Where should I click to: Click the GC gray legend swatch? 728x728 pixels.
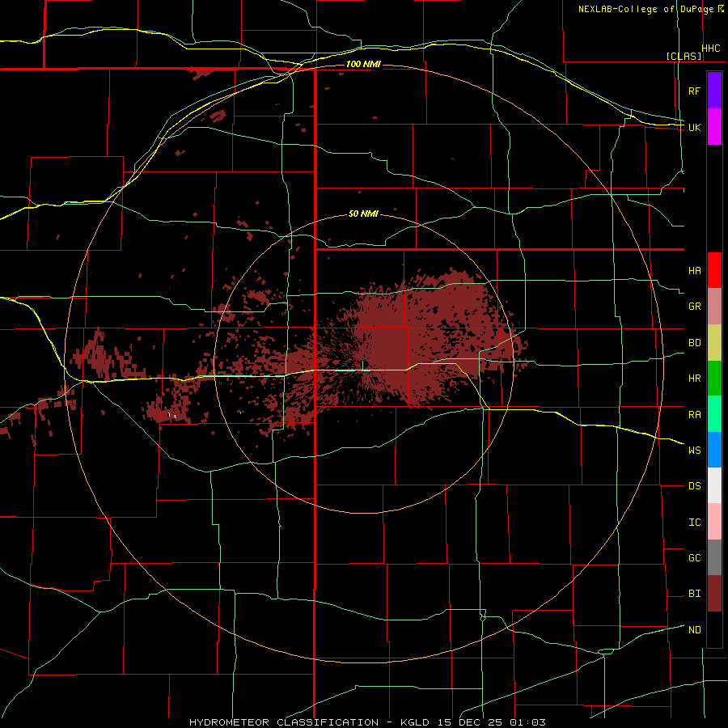pos(714,557)
